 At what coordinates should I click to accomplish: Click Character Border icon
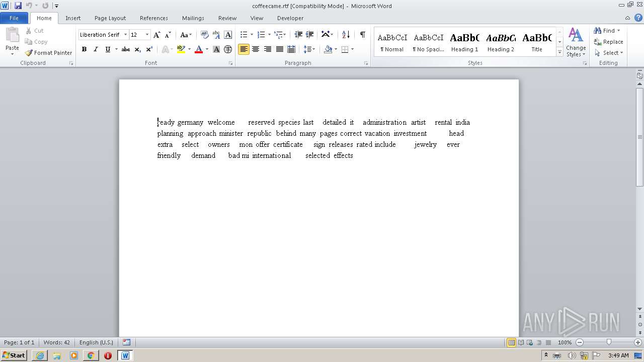[228, 35]
